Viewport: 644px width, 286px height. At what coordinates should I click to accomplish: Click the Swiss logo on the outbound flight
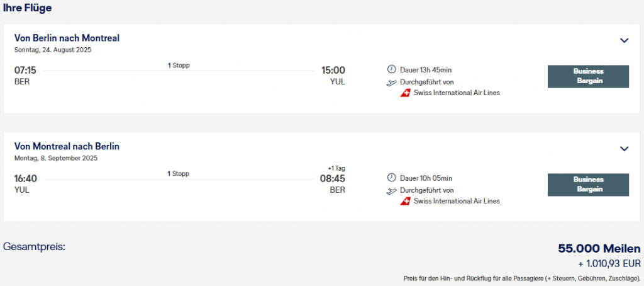[x=406, y=93]
